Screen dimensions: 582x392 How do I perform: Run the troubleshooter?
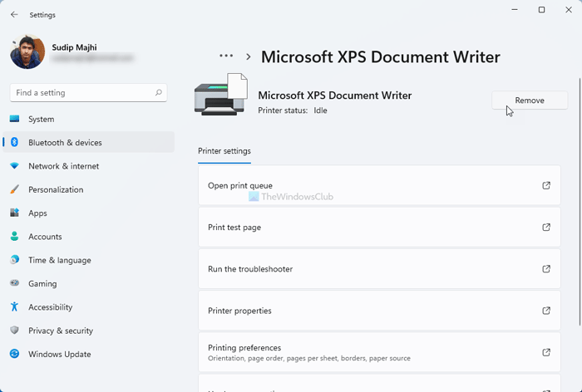click(x=379, y=269)
